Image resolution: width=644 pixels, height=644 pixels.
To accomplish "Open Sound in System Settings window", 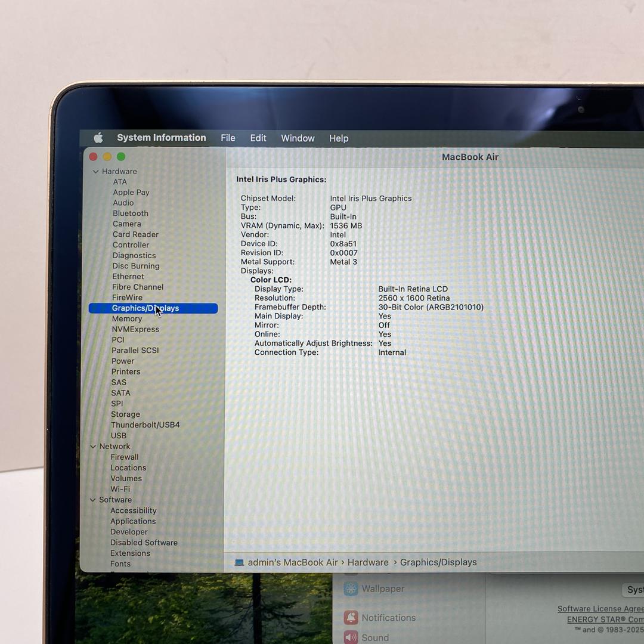I will pos(367,637).
